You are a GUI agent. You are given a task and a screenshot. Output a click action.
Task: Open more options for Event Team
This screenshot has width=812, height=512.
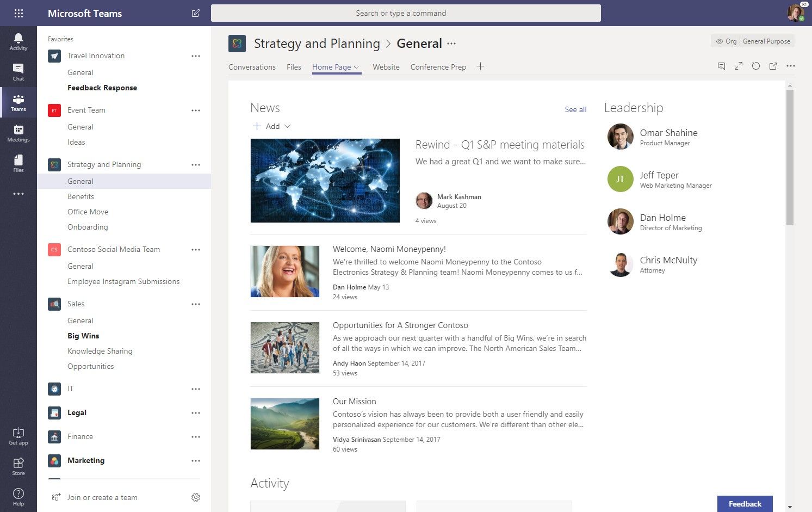point(196,110)
